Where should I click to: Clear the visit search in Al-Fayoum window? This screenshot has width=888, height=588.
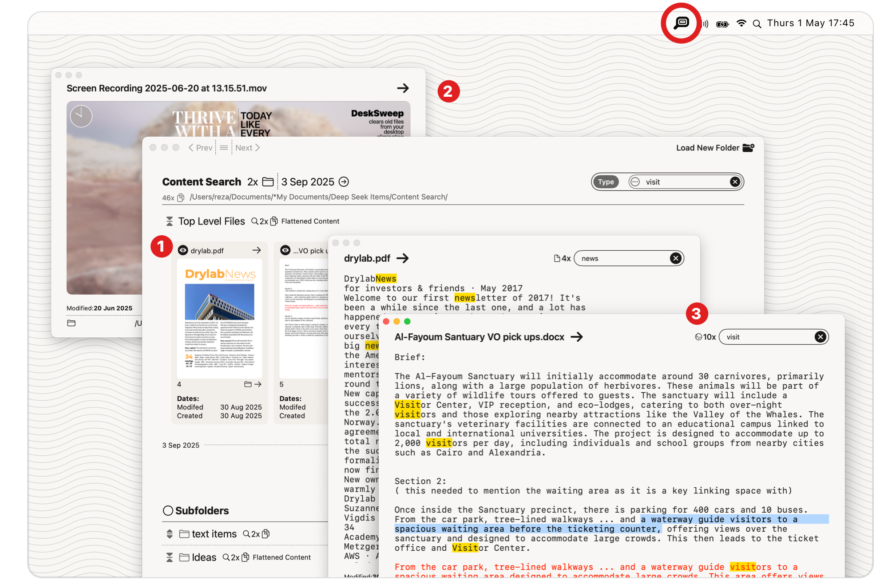[820, 337]
